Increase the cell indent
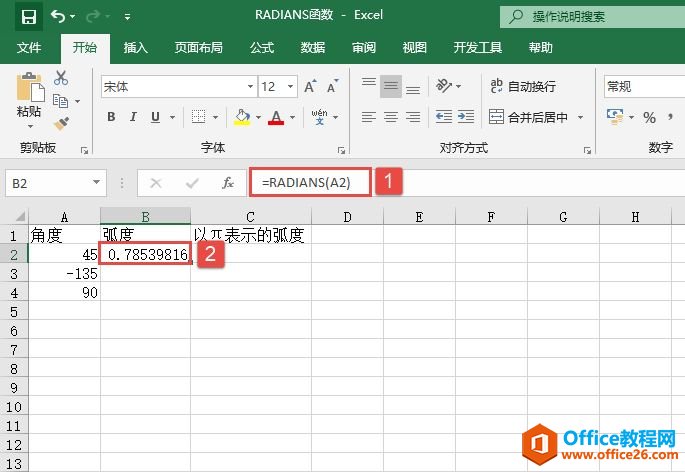The height and width of the screenshot is (472, 685). pos(466,117)
